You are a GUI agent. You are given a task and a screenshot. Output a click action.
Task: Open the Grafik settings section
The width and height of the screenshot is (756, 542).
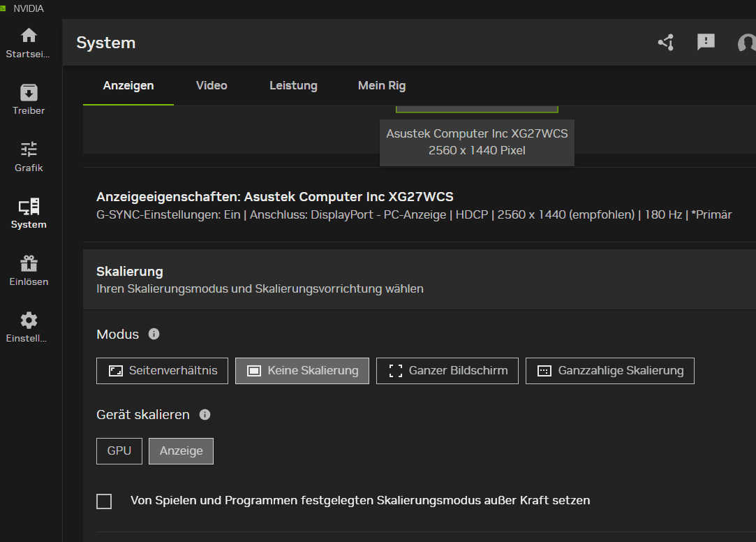click(x=29, y=156)
